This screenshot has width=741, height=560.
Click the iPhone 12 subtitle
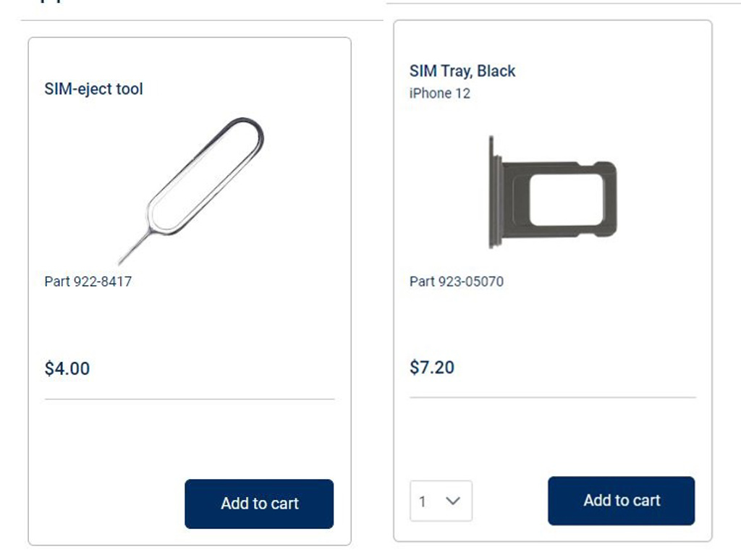click(439, 93)
